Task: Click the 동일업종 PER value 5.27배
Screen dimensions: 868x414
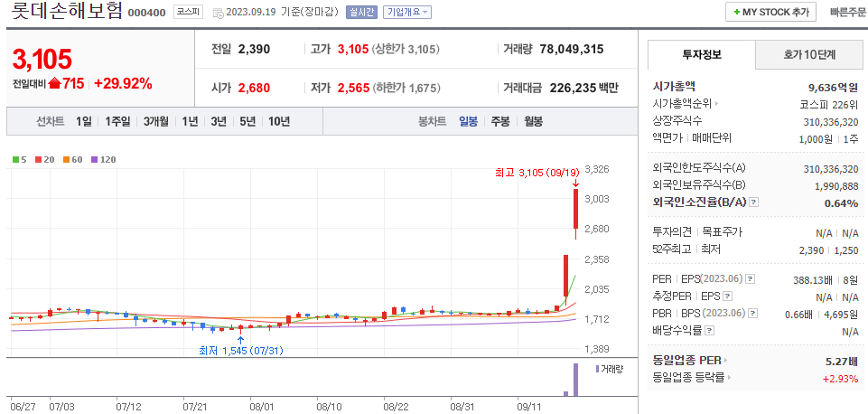Action: (842, 361)
